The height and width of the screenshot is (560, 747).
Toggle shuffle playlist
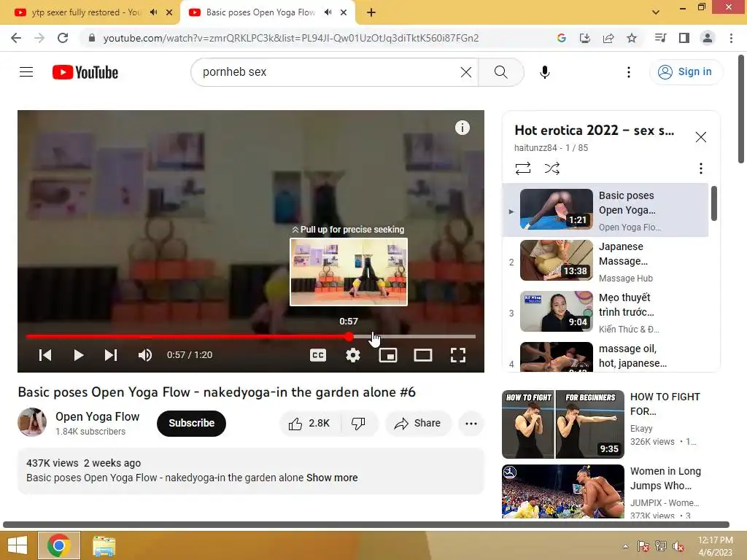click(551, 168)
